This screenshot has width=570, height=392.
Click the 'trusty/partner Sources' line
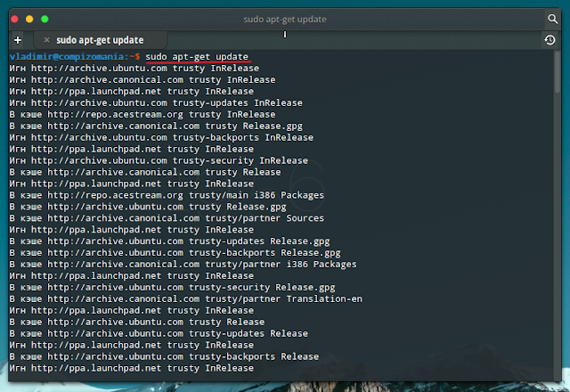tap(167, 218)
